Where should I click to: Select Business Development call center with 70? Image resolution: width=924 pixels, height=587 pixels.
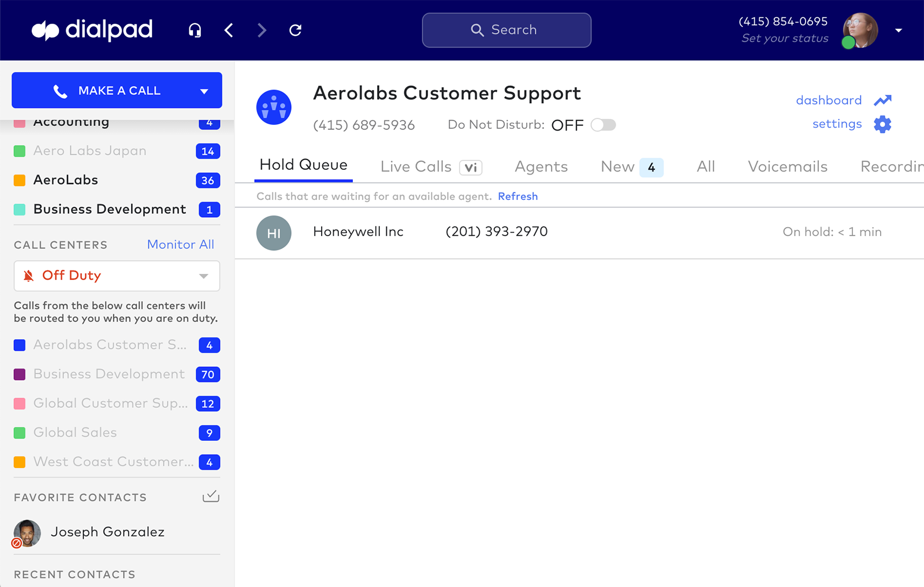click(117, 374)
